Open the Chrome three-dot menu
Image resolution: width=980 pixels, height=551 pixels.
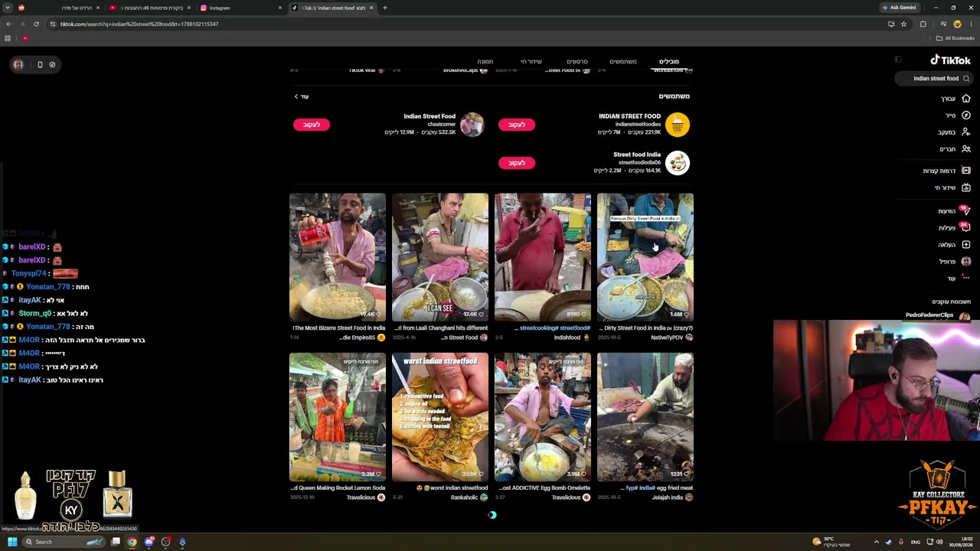[971, 24]
